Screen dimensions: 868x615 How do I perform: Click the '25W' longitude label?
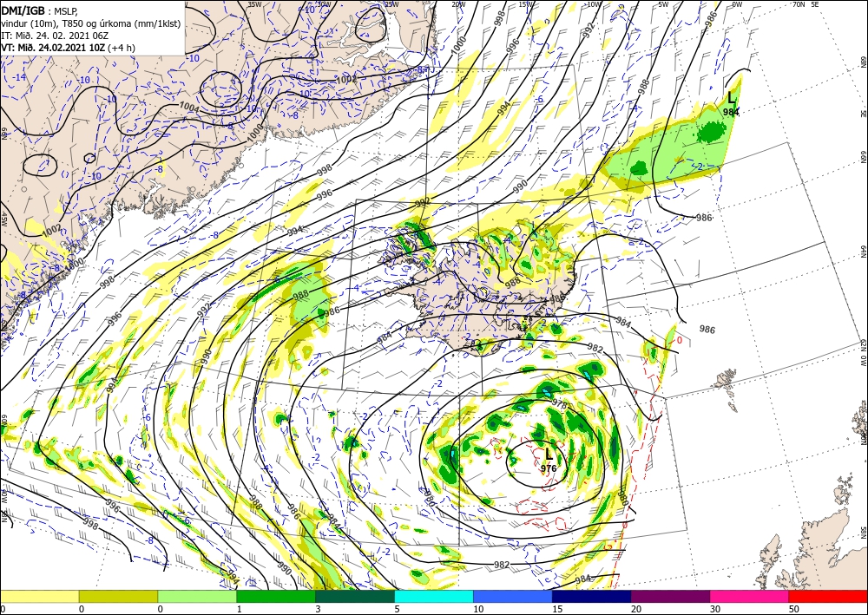(x=391, y=3)
